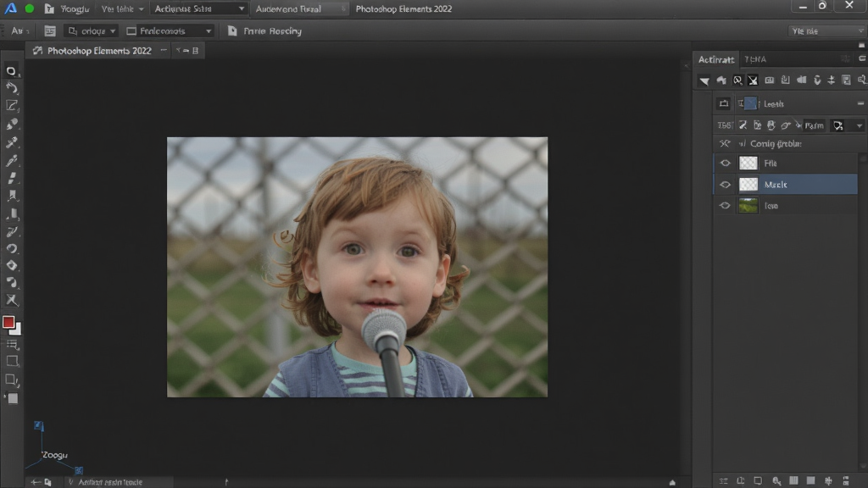Click the green circle status icon in title bar
This screenshot has height=488, width=868.
point(30,8)
